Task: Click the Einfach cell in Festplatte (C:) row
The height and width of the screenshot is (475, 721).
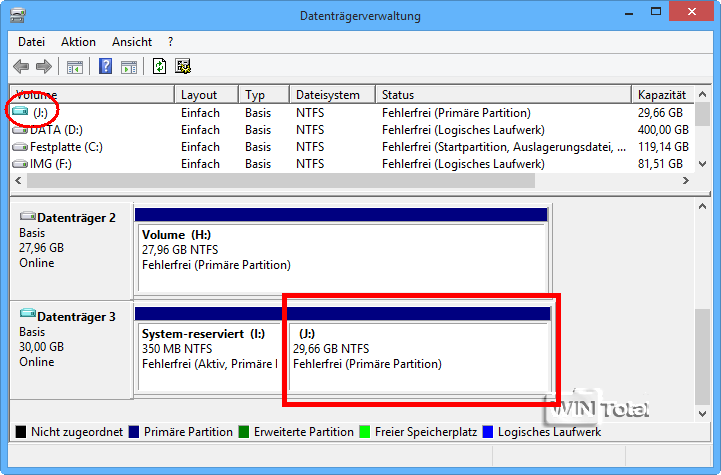Action: point(200,147)
